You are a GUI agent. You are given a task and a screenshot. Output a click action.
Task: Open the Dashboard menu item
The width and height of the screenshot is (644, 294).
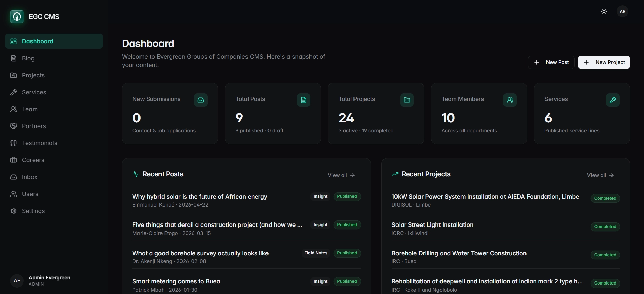point(54,41)
